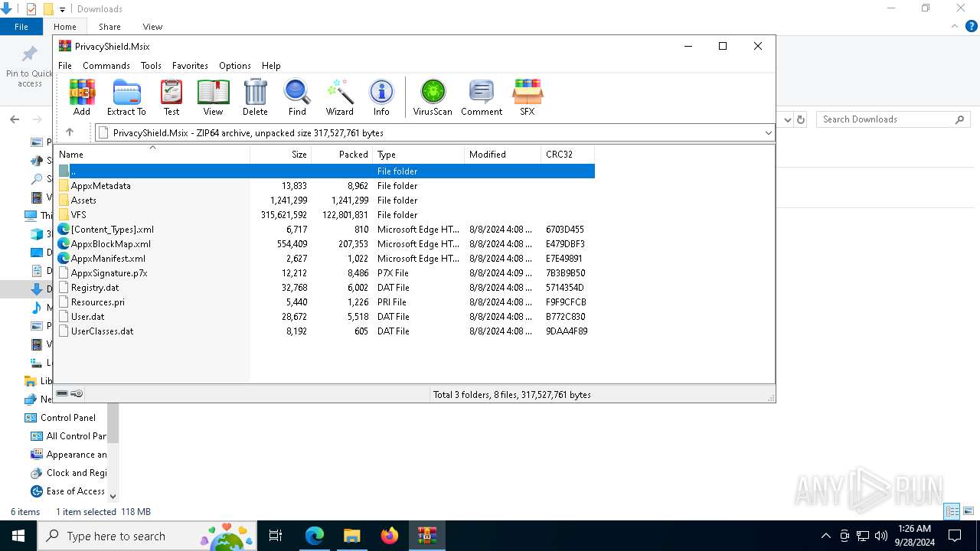The height and width of the screenshot is (551, 980).
Task: Start VirusScan on the archive
Action: click(x=433, y=97)
